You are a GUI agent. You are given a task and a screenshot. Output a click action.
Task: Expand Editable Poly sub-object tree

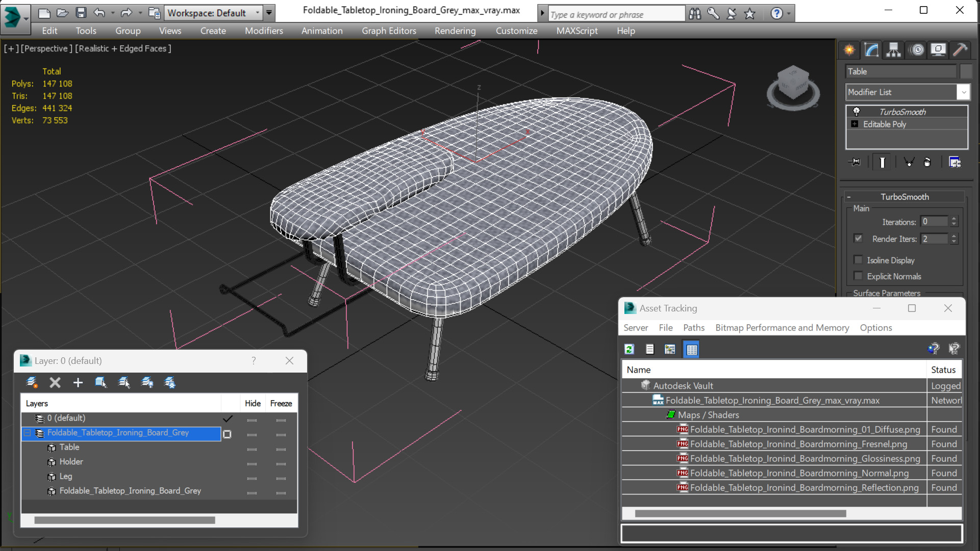click(x=855, y=124)
